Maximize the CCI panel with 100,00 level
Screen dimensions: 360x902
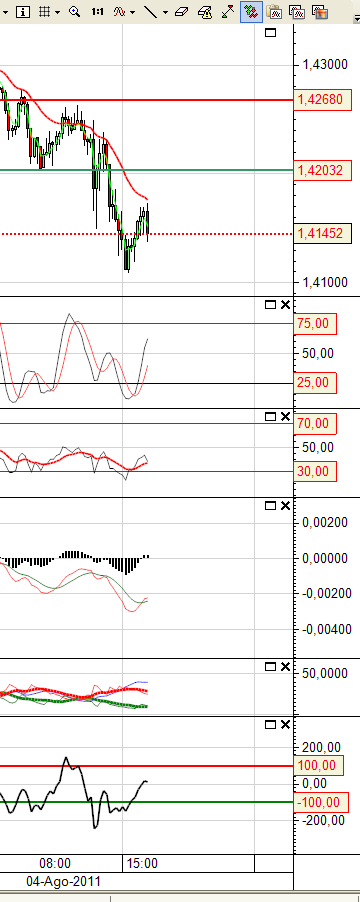[270, 725]
